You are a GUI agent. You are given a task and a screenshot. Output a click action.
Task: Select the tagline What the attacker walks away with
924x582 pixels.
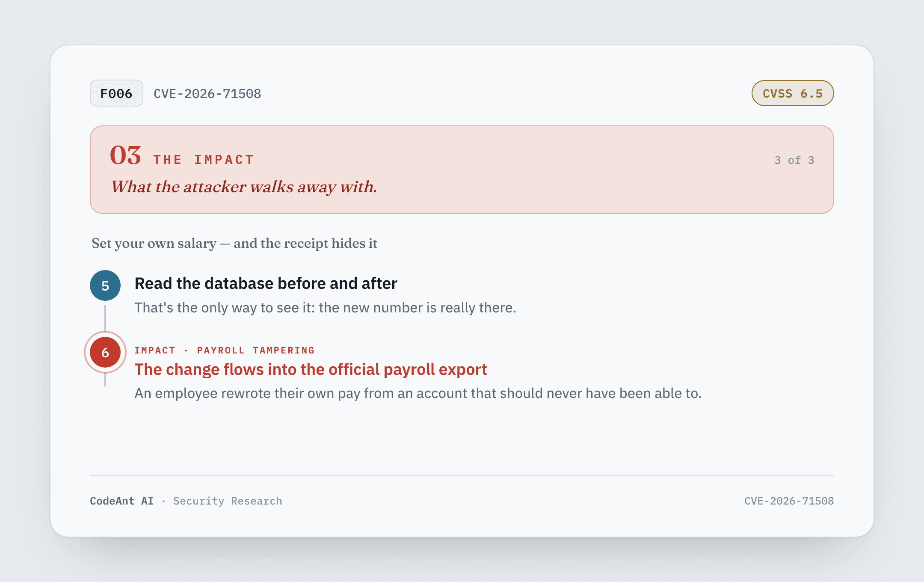[x=244, y=187]
